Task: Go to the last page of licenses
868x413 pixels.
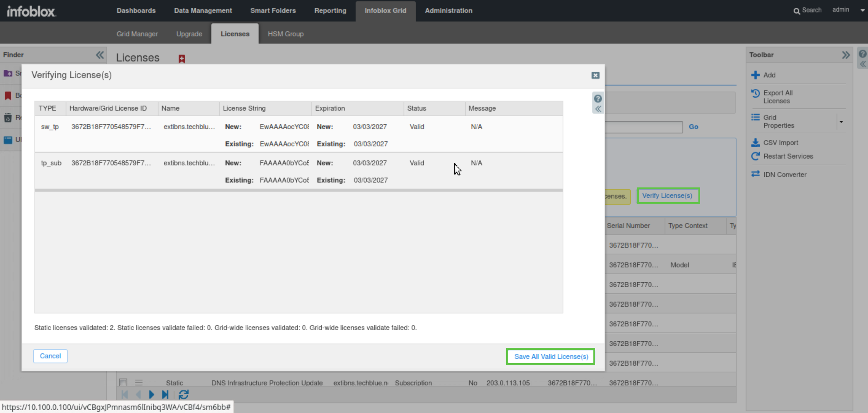Action: (165, 395)
